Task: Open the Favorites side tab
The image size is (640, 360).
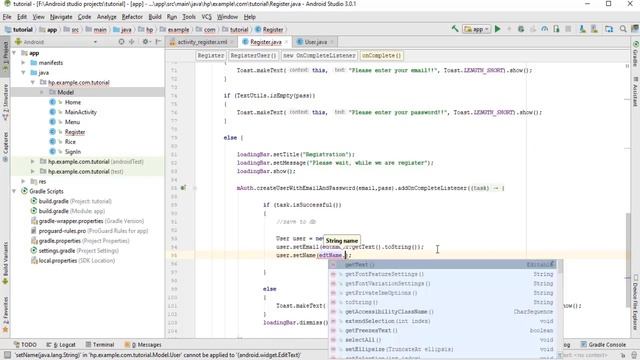Action: 5,315
